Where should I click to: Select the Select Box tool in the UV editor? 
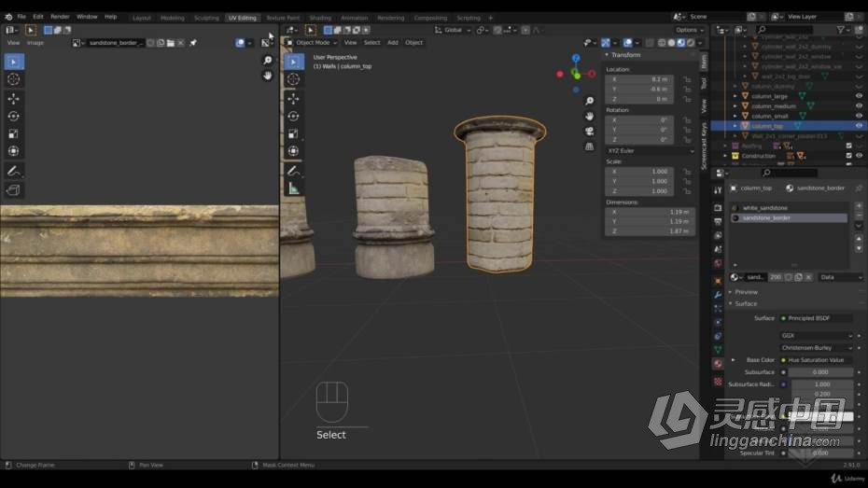[x=14, y=62]
